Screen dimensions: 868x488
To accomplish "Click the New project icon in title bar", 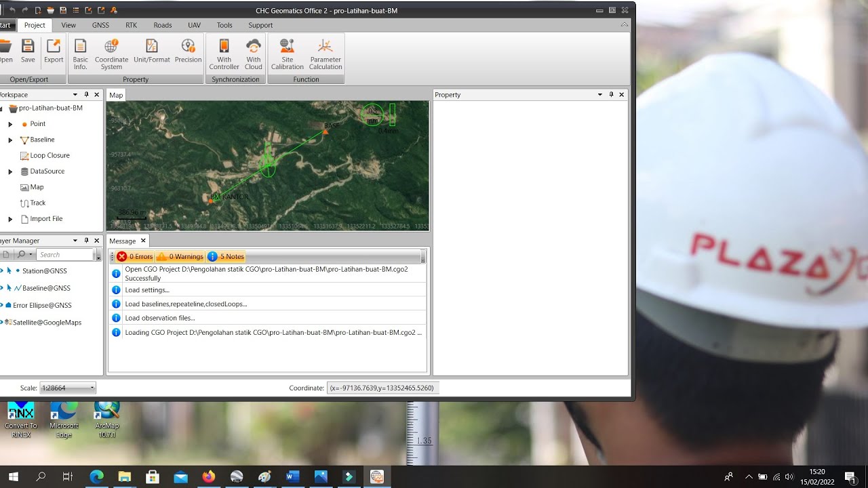I will point(38,10).
